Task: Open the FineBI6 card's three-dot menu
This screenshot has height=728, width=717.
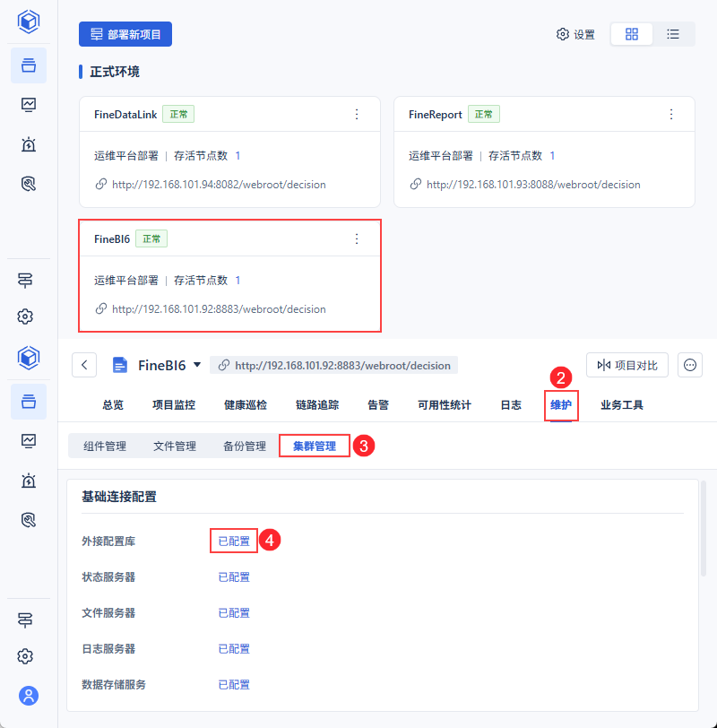Action: pos(357,238)
